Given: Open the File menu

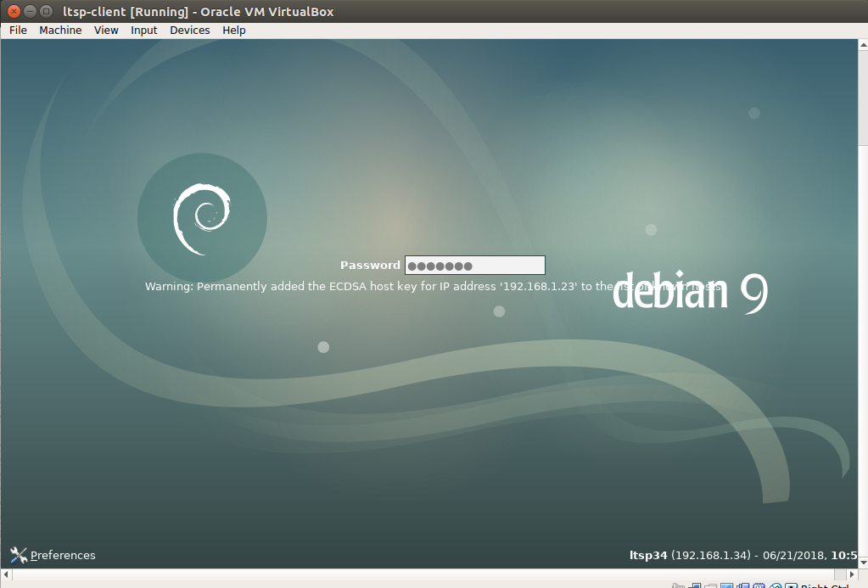Looking at the screenshot, I should (x=18, y=31).
